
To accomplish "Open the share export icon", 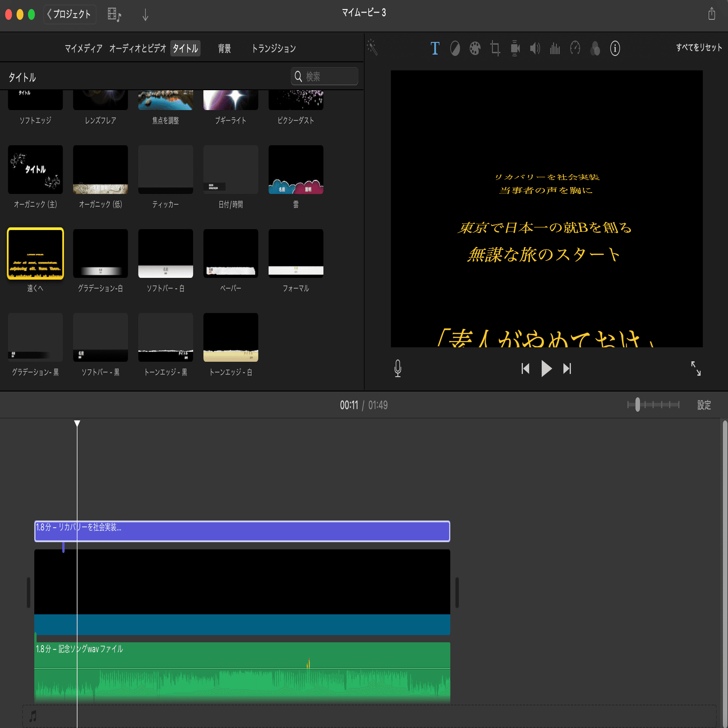I will coord(711,14).
